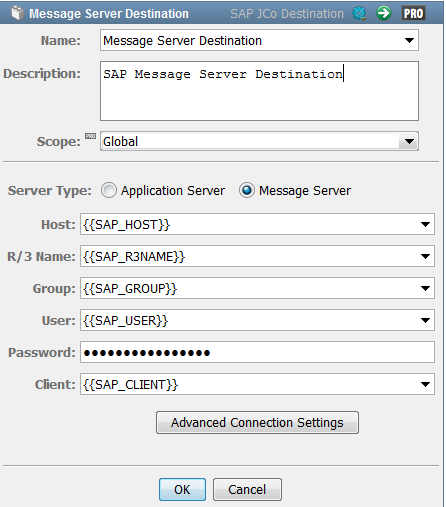The height and width of the screenshot is (507, 446).
Task: Click the Message Server Destination title text
Action: tap(109, 14)
